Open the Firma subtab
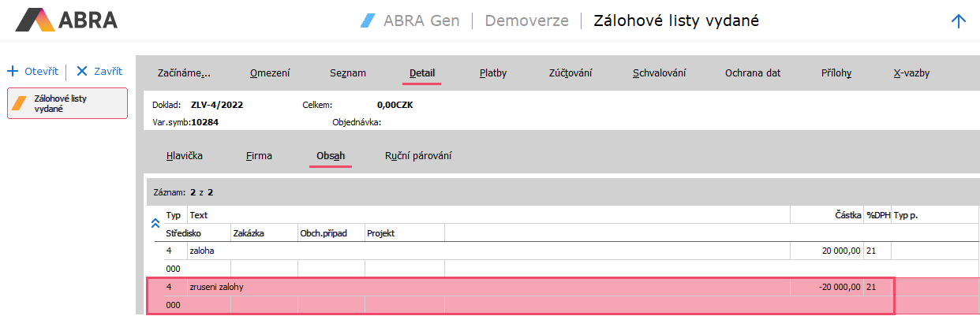 (x=259, y=156)
